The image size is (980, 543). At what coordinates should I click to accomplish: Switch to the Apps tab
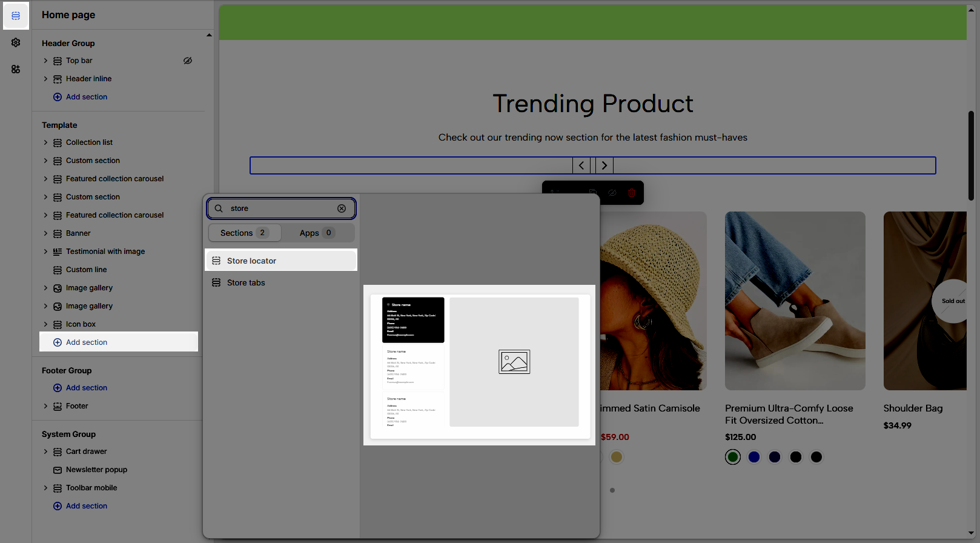[317, 233]
